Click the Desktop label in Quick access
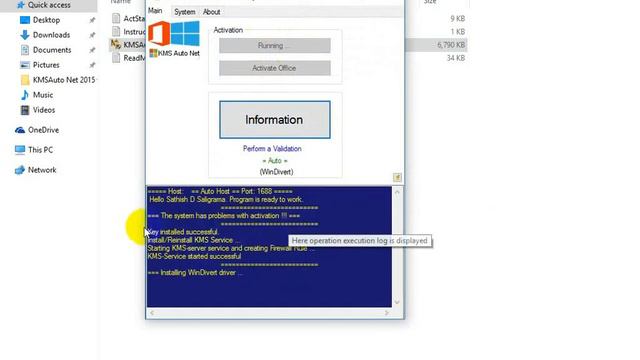The width and height of the screenshot is (640, 360). 47,20
